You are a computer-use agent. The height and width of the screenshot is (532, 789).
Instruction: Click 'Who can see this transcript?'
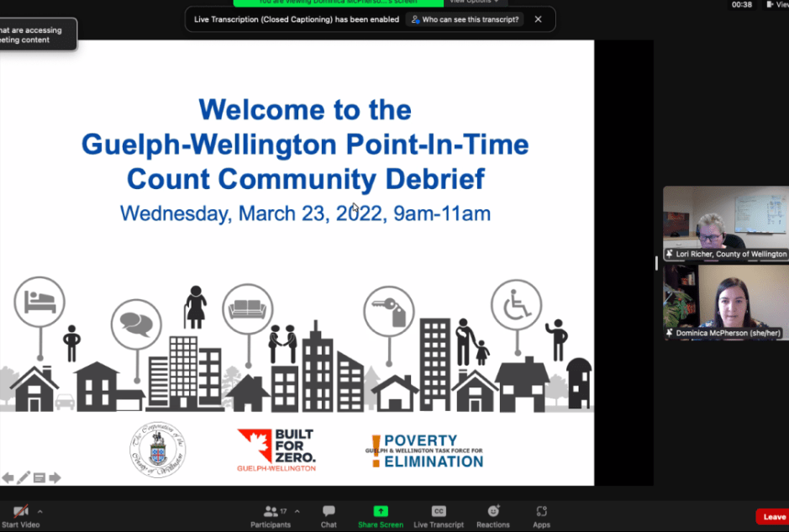(x=464, y=19)
